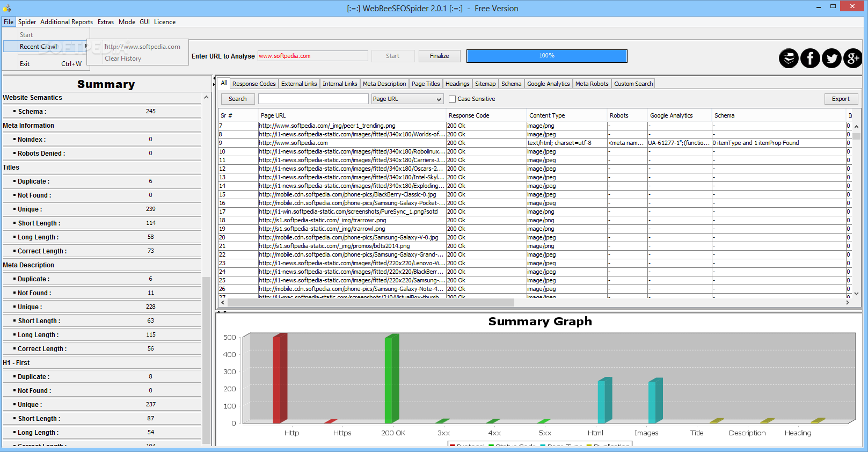868x452 pixels.
Task: Switch to the Response Codes tab
Action: pos(254,84)
